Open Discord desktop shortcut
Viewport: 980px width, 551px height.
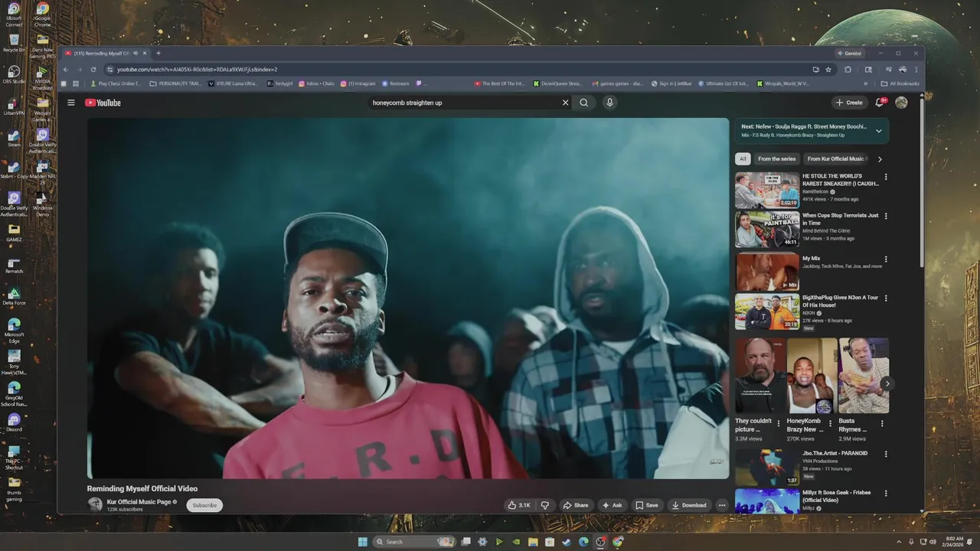point(14,422)
